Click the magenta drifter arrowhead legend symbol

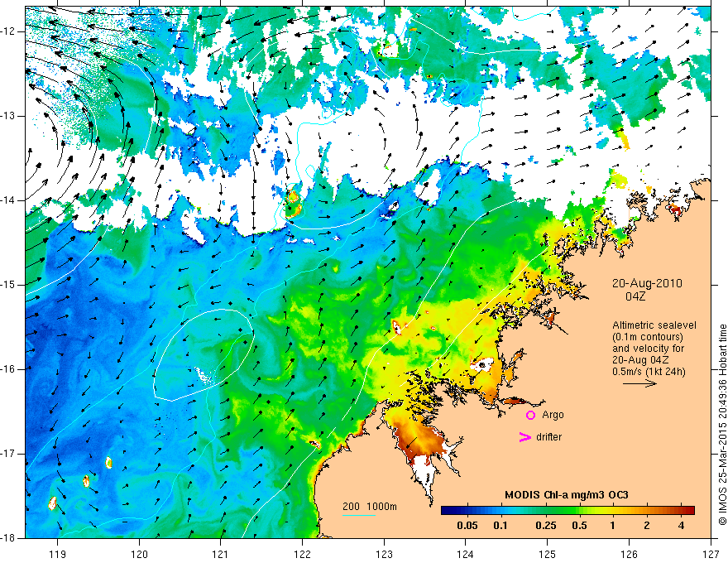[524, 437]
